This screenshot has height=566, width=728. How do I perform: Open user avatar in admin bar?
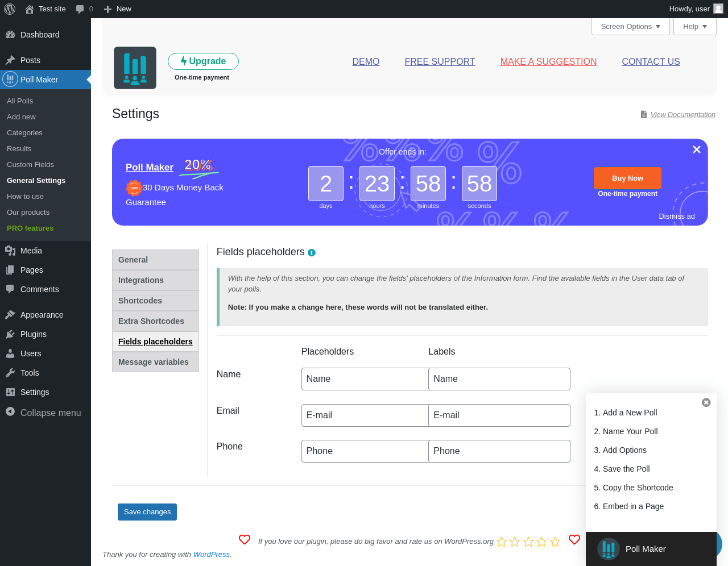[718, 9]
